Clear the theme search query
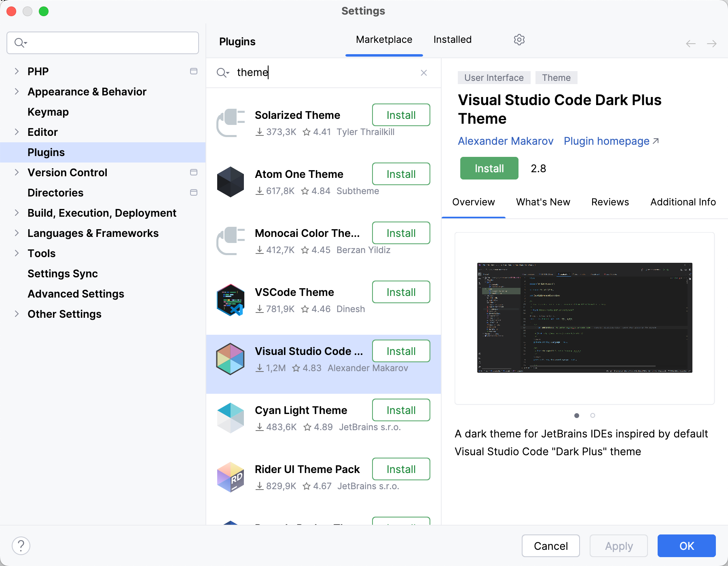 [423, 73]
